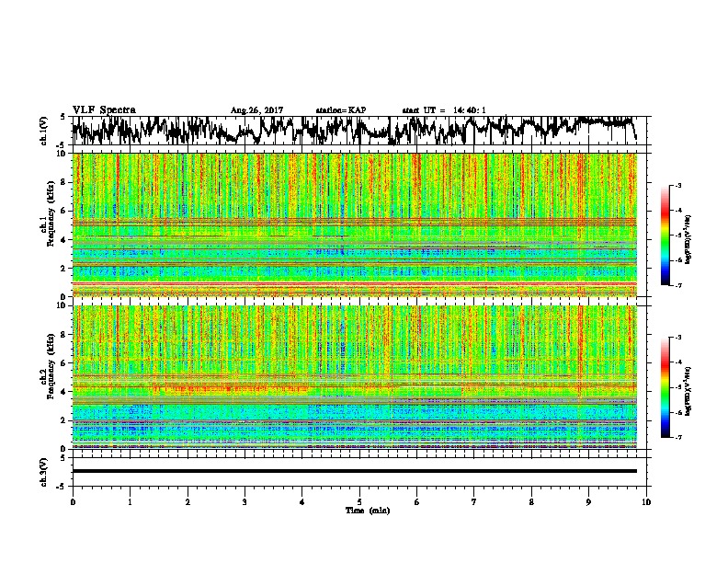Click the "-3" label on ch.2 color bar
This screenshot has width=728, height=563.
point(677,338)
